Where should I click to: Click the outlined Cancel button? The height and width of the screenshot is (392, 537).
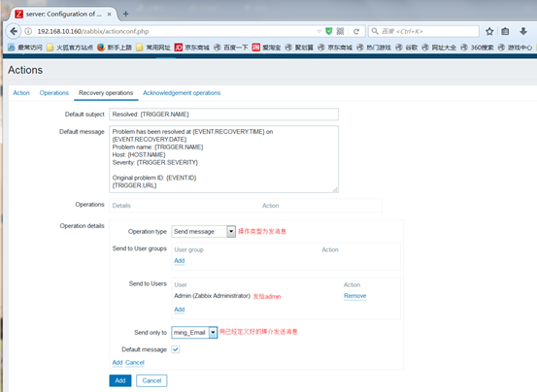tap(151, 380)
